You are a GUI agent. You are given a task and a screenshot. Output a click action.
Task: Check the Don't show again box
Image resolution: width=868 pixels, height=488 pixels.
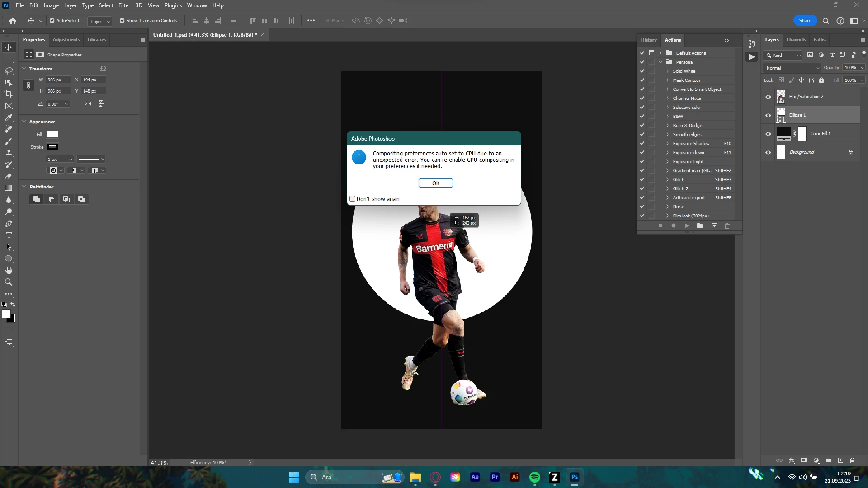353,199
